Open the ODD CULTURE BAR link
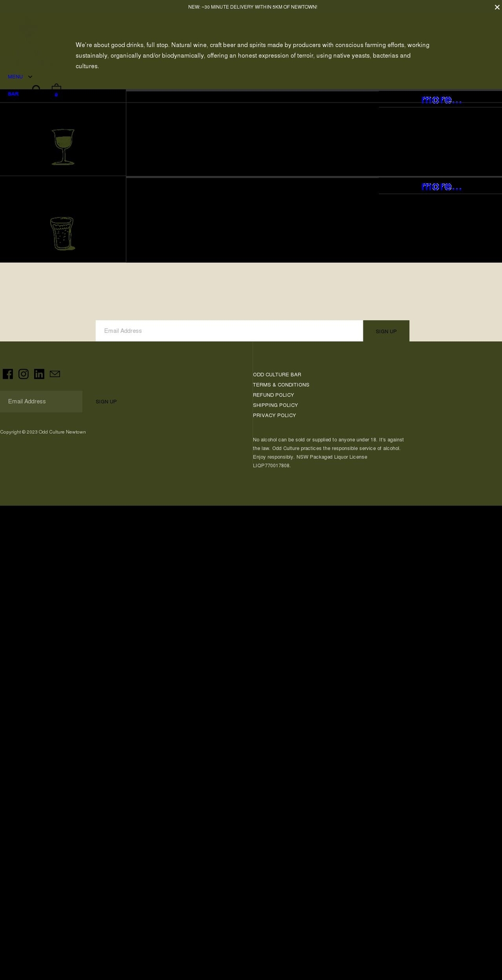 tap(277, 375)
